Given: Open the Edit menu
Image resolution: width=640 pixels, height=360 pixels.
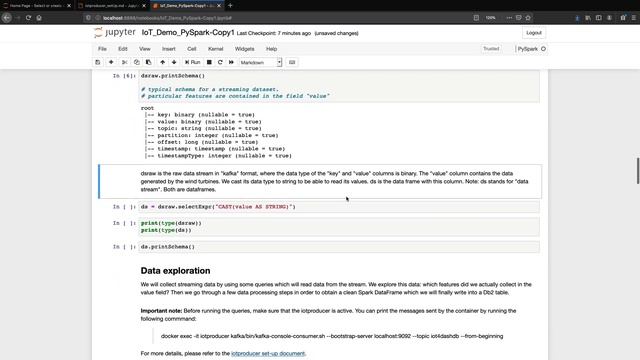Looking at the screenshot, I should click(x=123, y=49).
